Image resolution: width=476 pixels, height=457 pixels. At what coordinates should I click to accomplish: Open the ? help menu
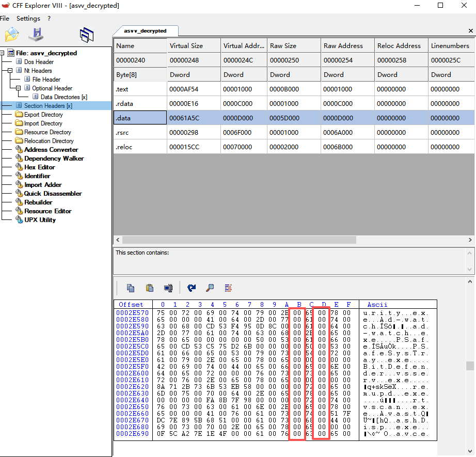pos(49,19)
